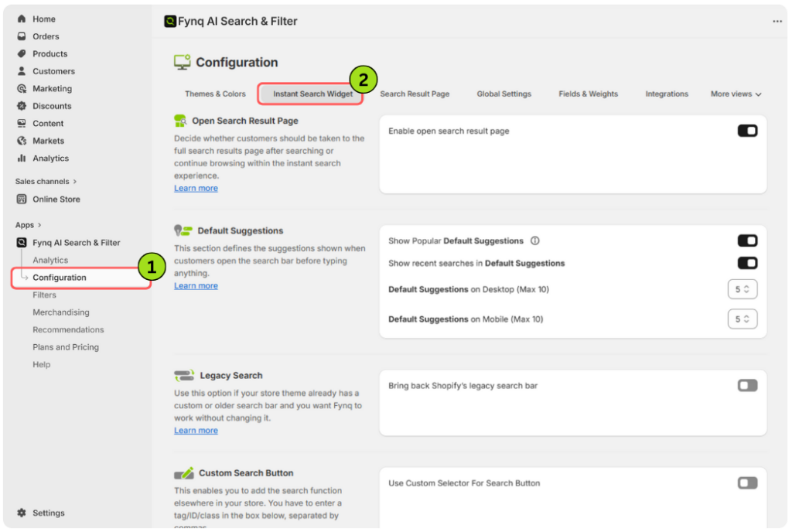Click the Online Store storefront icon
792x532 pixels.
(21, 199)
